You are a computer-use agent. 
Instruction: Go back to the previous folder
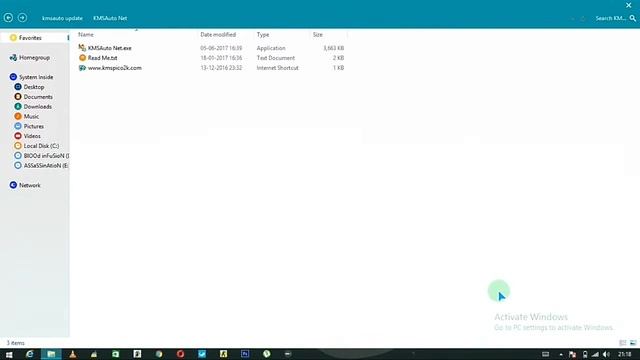coord(8,18)
